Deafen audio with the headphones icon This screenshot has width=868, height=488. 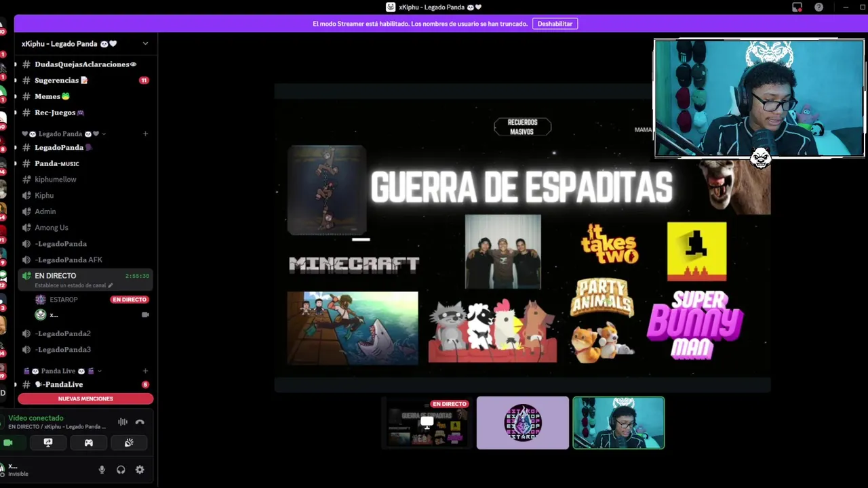point(121,470)
